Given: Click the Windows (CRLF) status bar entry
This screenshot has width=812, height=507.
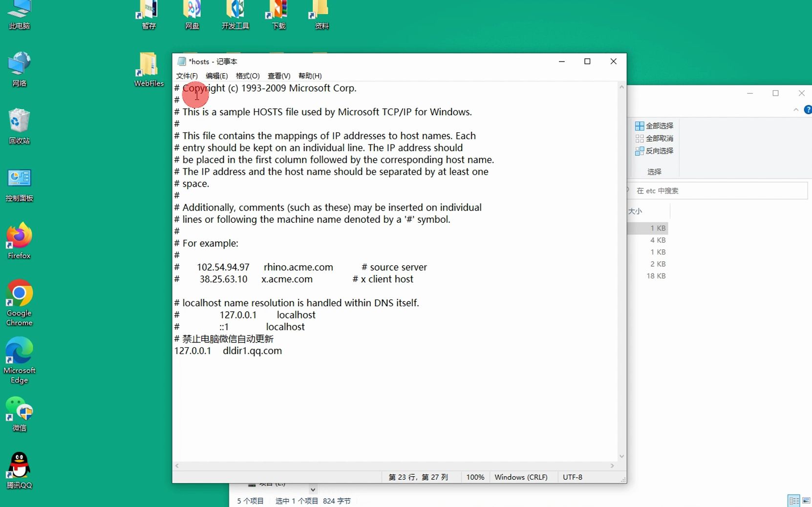Looking at the screenshot, I should point(521,477).
